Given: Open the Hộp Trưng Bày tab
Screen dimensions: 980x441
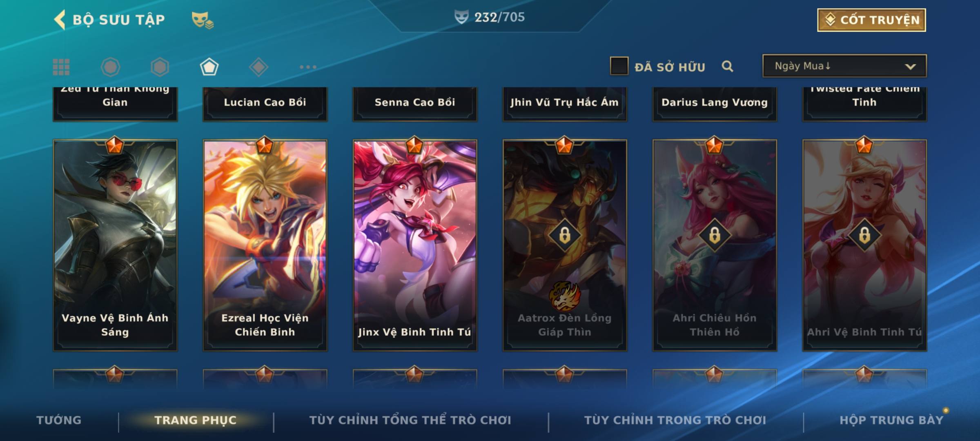Looking at the screenshot, I should click(891, 420).
